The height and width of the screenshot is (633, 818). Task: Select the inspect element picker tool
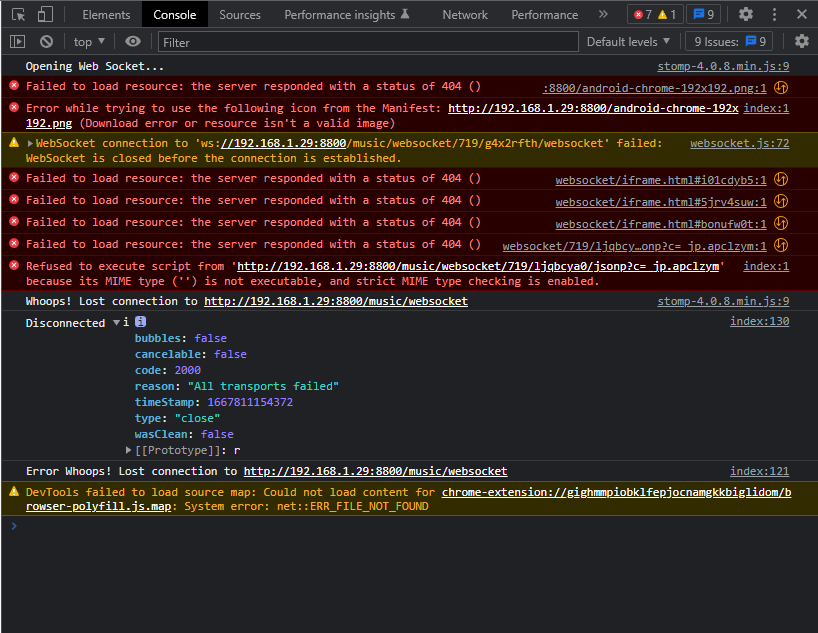pos(16,14)
